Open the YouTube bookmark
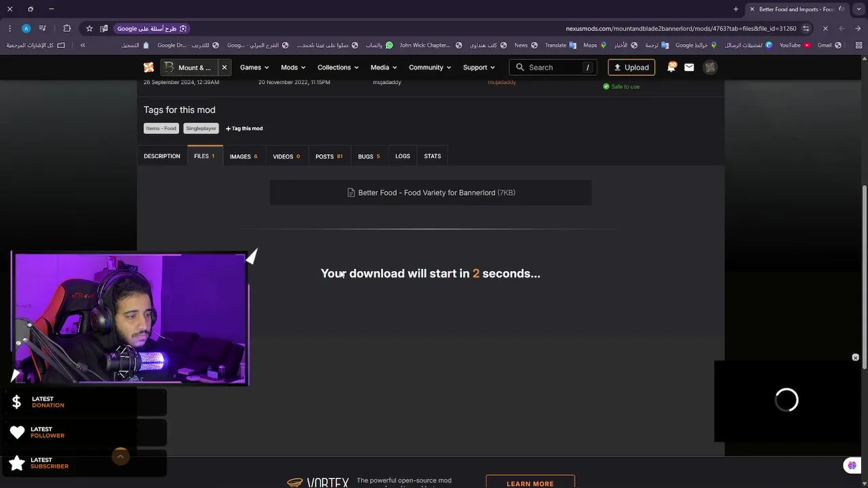Viewport: 868px width, 488px height. click(795, 45)
